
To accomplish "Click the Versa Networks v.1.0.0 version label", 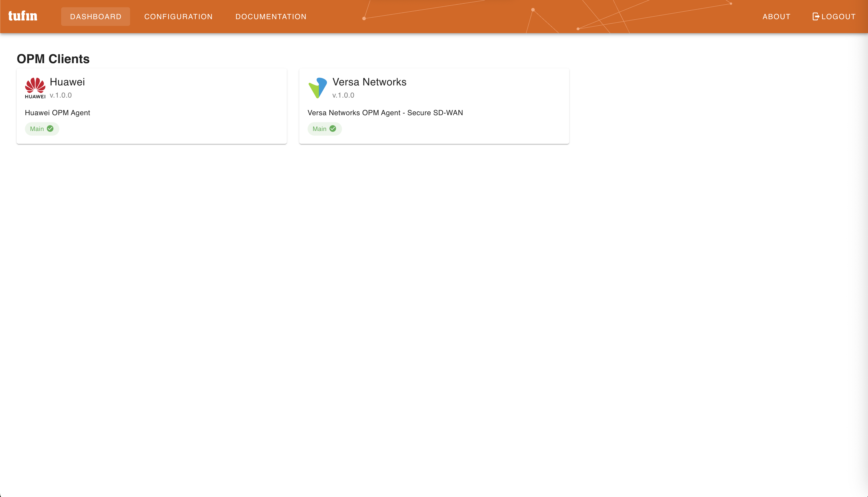I will click(x=343, y=95).
